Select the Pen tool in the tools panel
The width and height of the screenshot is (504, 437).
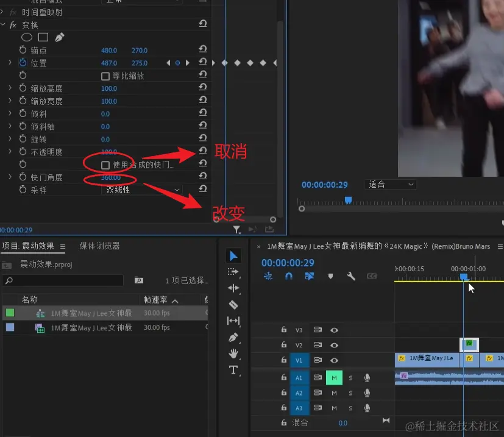(x=233, y=337)
